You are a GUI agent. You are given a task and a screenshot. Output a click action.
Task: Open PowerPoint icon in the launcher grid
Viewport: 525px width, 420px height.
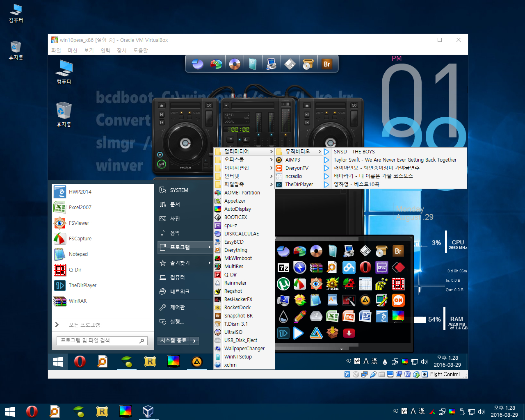(349, 317)
